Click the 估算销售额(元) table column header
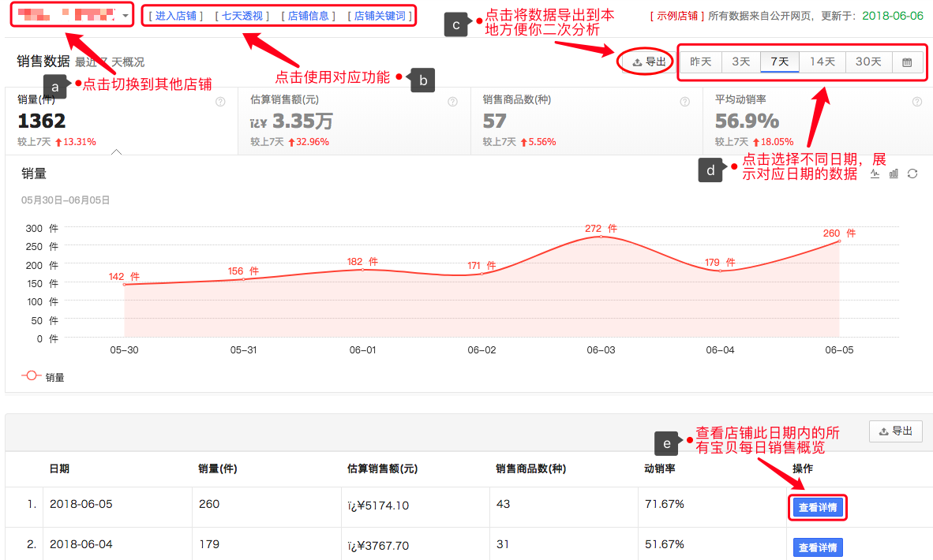 pos(383,469)
